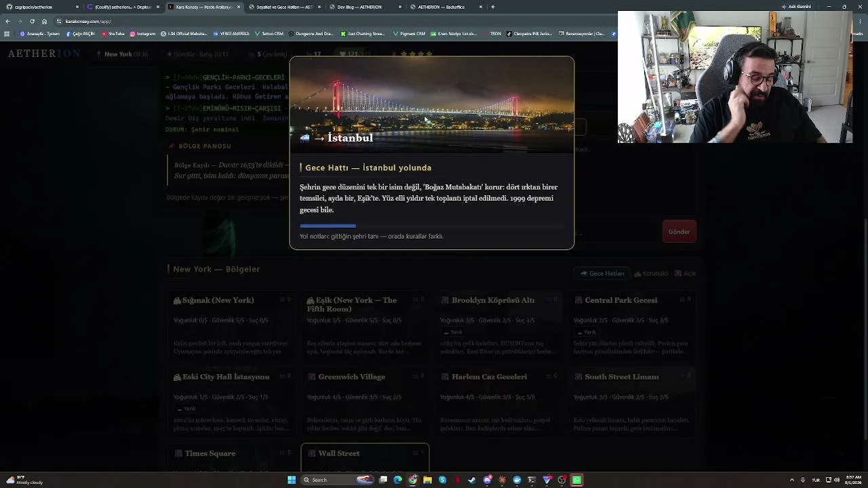Viewport: 868px width, 488px height.
Task: Click the AETHERION logo
Action: [44, 54]
